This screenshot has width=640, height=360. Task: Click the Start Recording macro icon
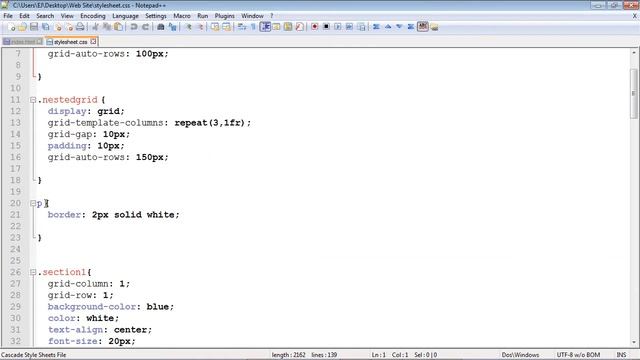pos(314,27)
